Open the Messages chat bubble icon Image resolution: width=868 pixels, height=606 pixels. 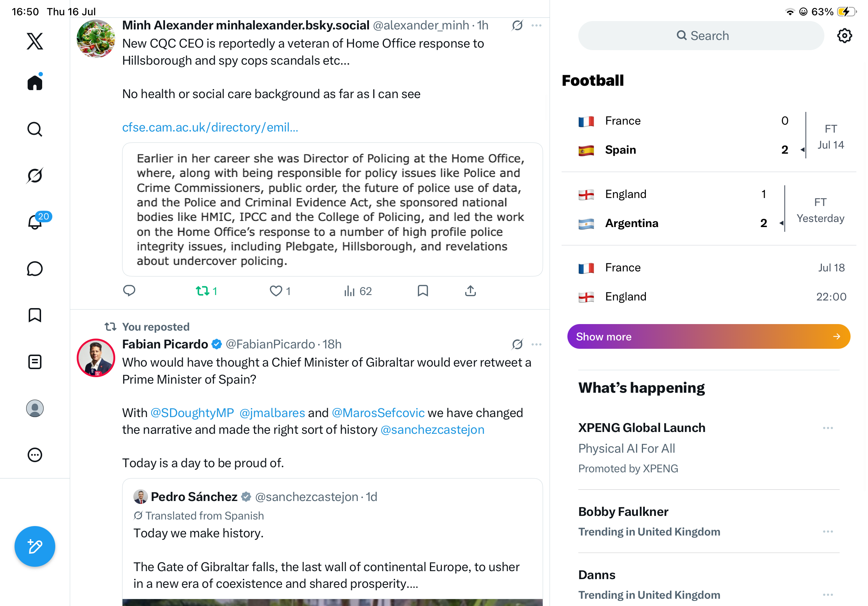[35, 268]
